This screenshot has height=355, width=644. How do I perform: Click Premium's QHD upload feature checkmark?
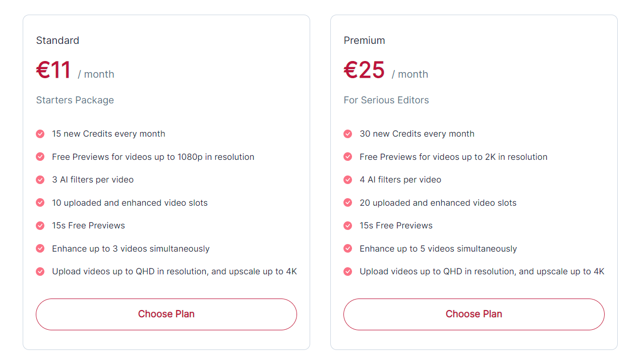(347, 271)
